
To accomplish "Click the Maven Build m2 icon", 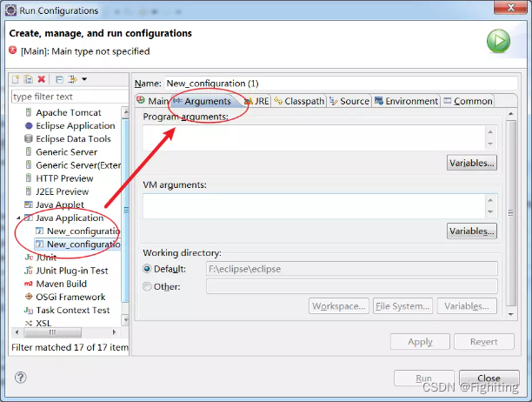I will pos(29,284).
